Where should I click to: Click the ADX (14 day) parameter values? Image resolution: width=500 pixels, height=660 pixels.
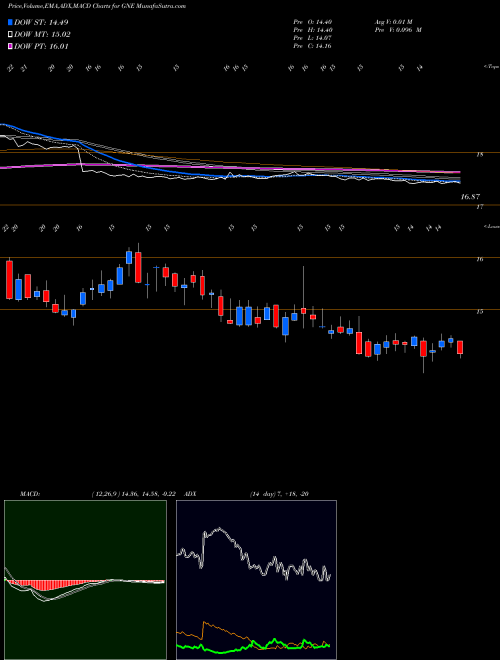click(x=279, y=494)
